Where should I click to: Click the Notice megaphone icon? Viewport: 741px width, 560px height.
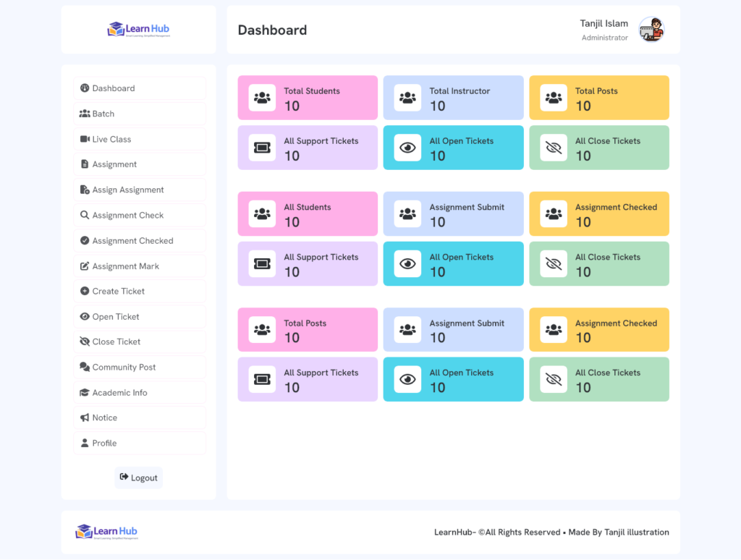point(85,417)
